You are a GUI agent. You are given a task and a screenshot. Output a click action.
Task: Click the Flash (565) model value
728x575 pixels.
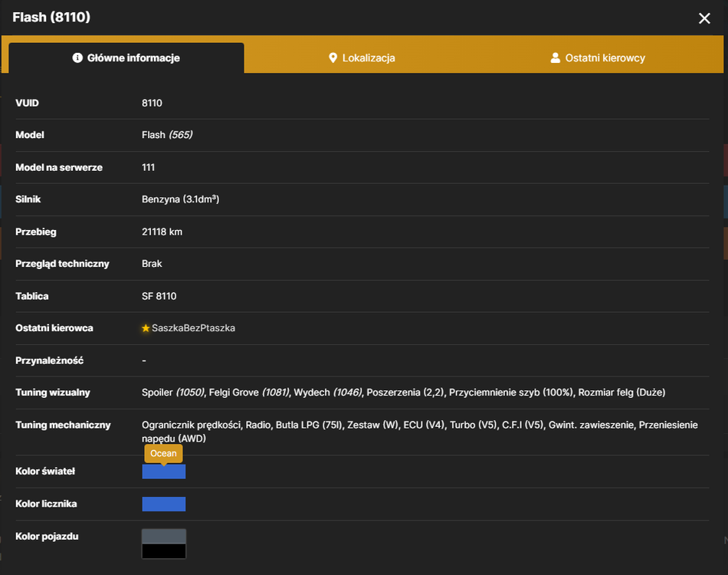(x=167, y=135)
